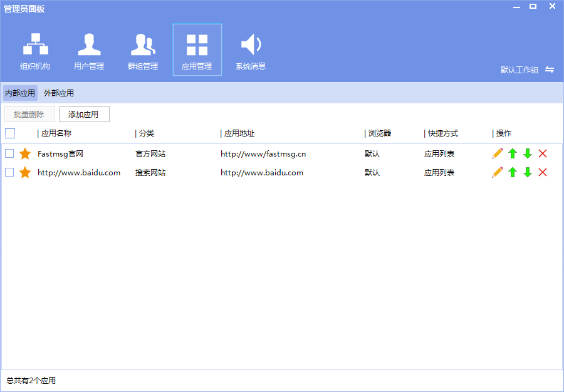Click the 批量删除 button
This screenshot has width=564, height=392.
click(x=29, y=114)
